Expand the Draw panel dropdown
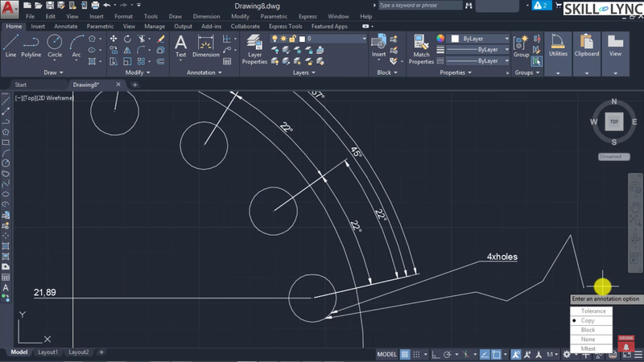Image resolution: width=644 pixels, height=362 pixels. coord(56,72)
